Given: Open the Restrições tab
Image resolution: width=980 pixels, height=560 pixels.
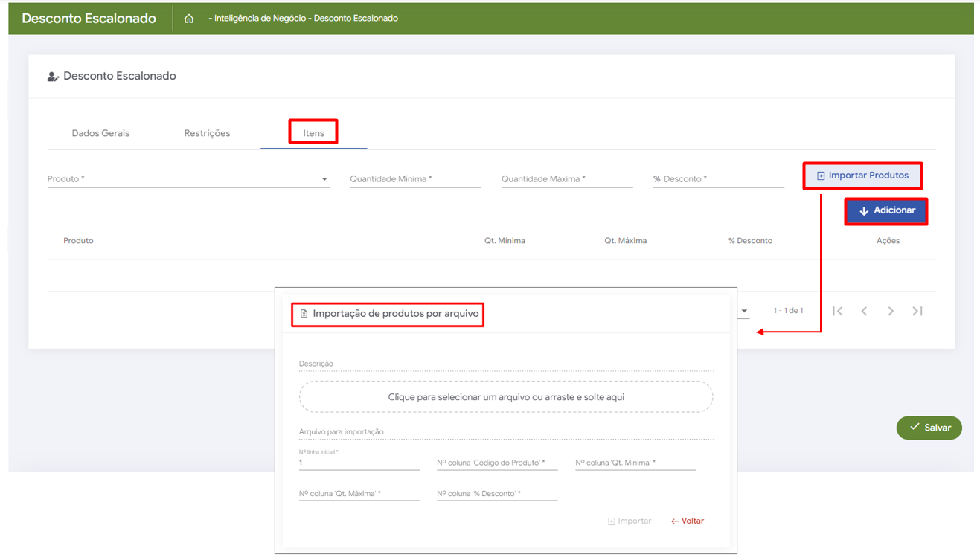Looking at the screenshot, I should pyautogui.click(x=207, y=133).
